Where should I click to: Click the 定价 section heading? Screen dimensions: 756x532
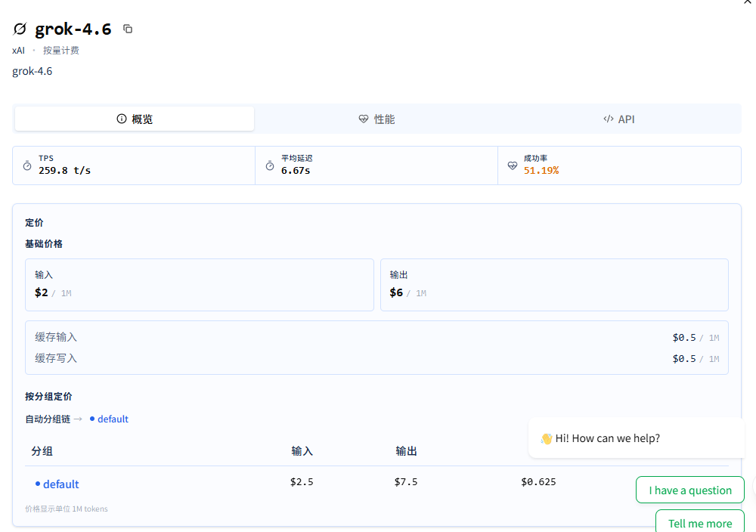click(x=34, y=223)
